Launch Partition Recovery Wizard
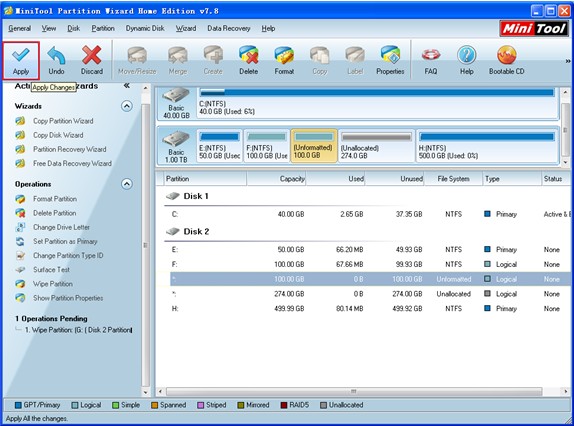Screen dimensions: 574x426 (70, 149)
